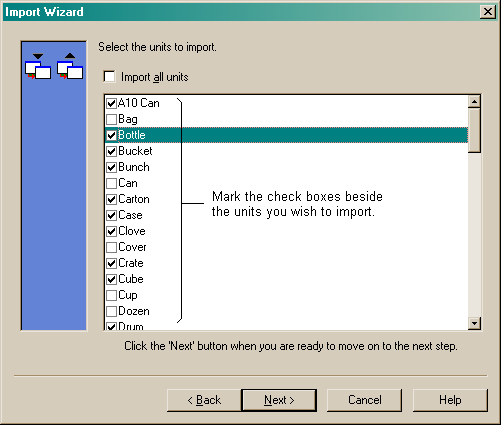
Task: Click the import windows icon with up arrow
Action: (x=70, y=66)
